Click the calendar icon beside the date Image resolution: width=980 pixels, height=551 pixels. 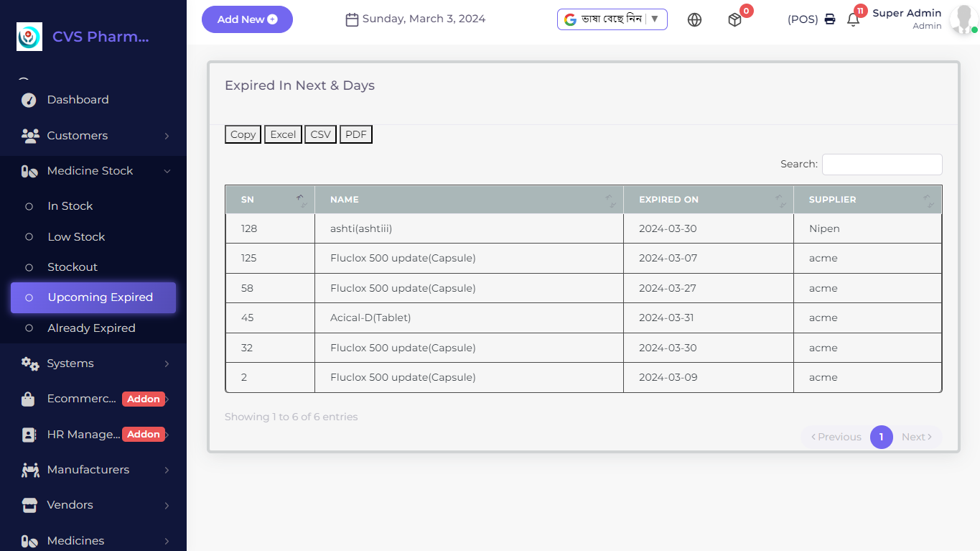click(352, 19)
